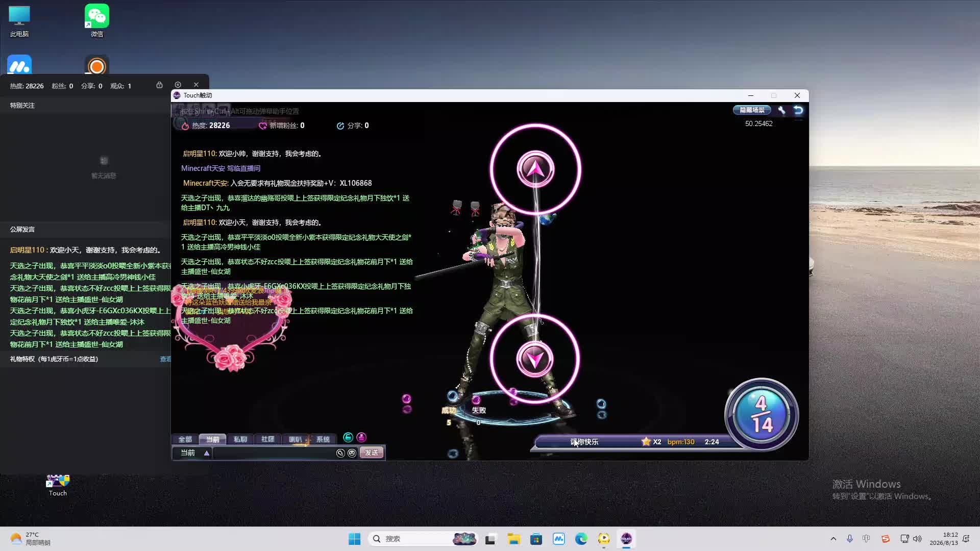The height and width of the screenshot is (551, 980).
Task: Click the down-arrow note in the bottom ring
Action: (535, 359)
